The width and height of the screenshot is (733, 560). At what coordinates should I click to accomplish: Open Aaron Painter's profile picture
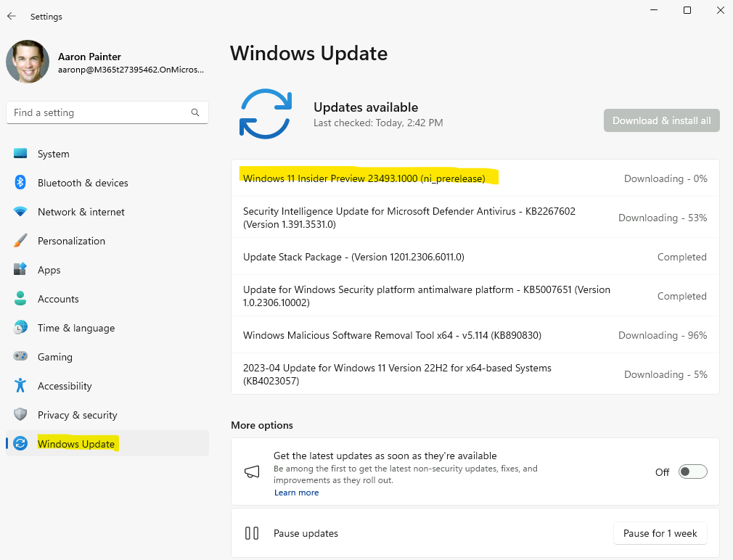tap(28, 62)
